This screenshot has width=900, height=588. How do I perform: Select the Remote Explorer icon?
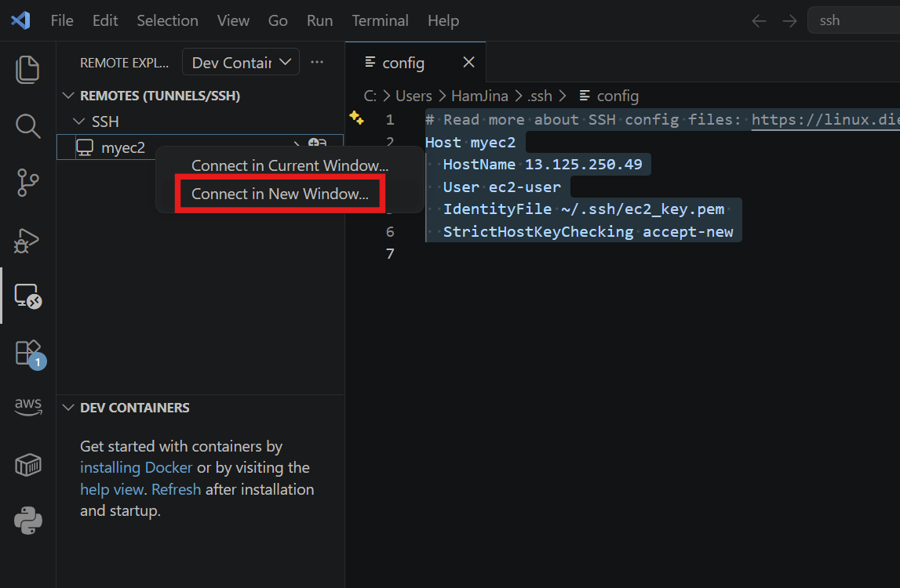point(27,296)
